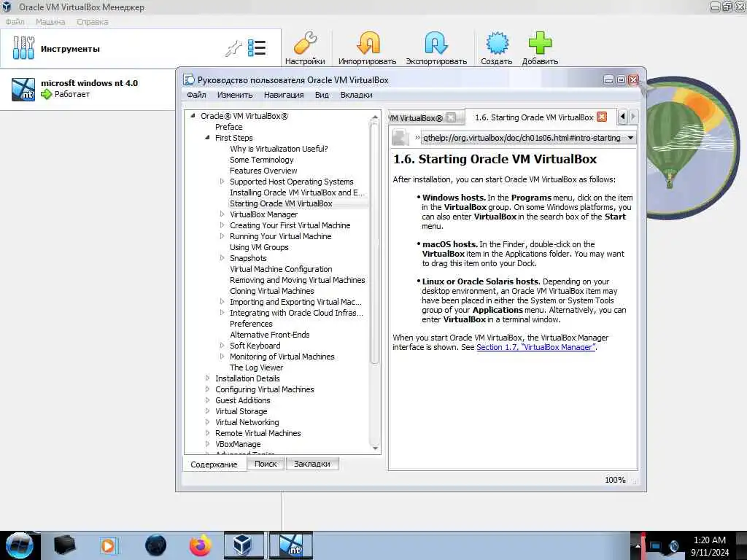Open the Вкладки menu
Viewport: 747px width, 560px height.
[x=356, y=95]
